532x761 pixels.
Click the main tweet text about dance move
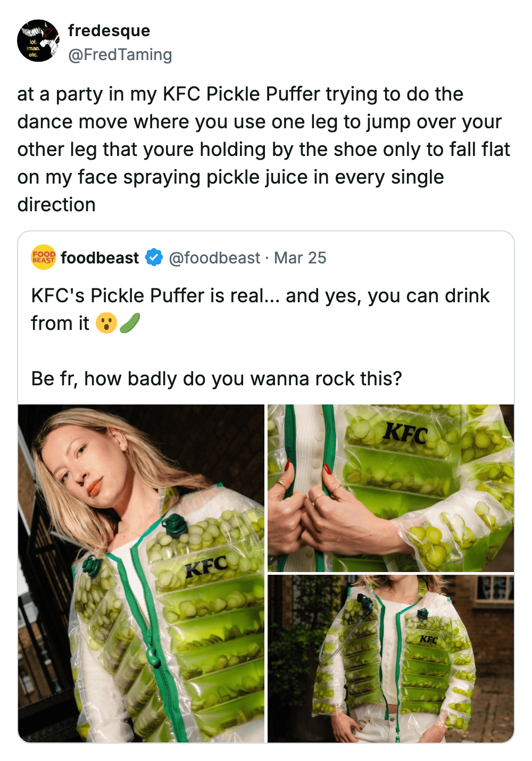tap(263, 149)
